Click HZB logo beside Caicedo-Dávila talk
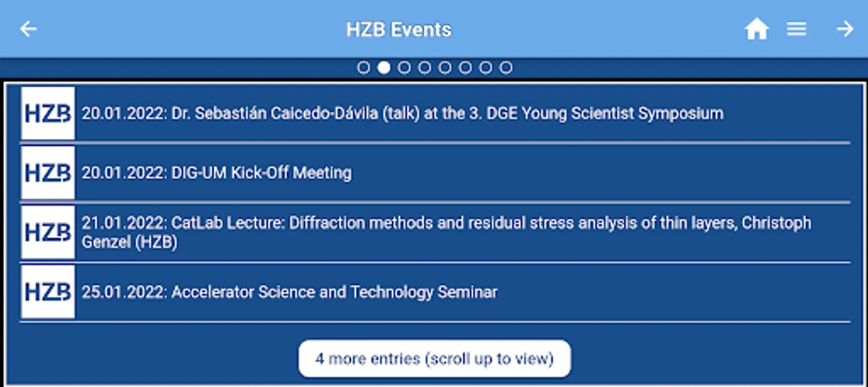Image resolution: width=868 pixels, height=387 pixels. point(48,114)
